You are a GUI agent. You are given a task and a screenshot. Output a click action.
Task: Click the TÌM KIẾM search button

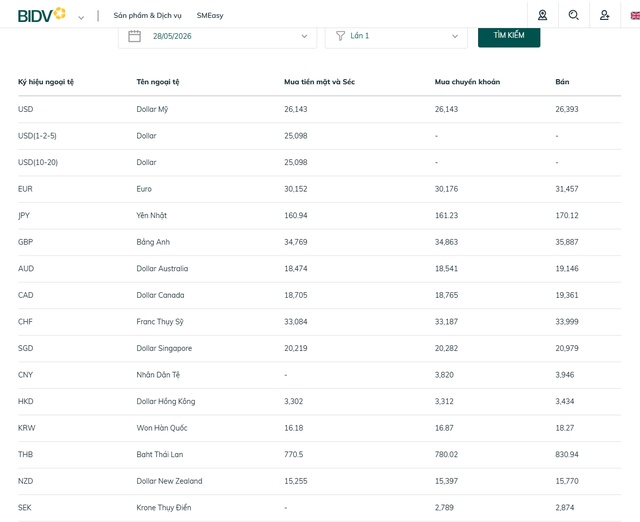[x=509, y=36]
